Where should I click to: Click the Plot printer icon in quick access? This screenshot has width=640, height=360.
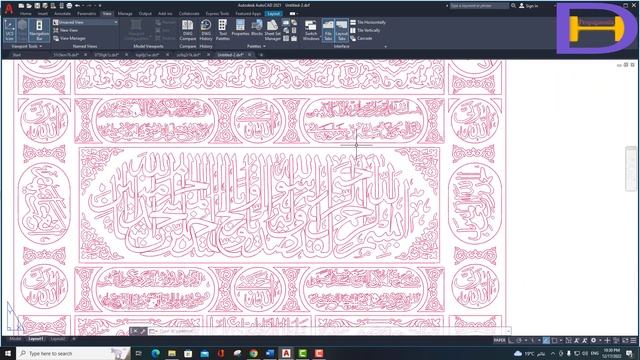coord(69,6)
